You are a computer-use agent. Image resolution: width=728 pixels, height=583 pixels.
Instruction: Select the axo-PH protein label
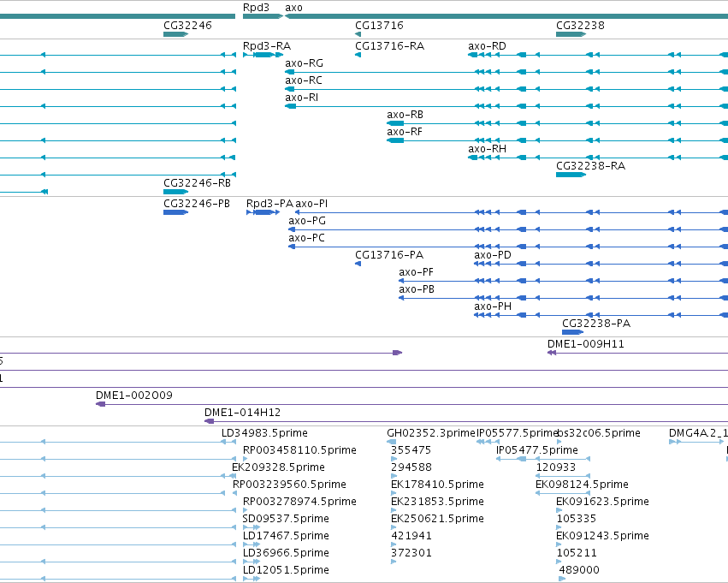pyautogui.click(x=493, y=306)
